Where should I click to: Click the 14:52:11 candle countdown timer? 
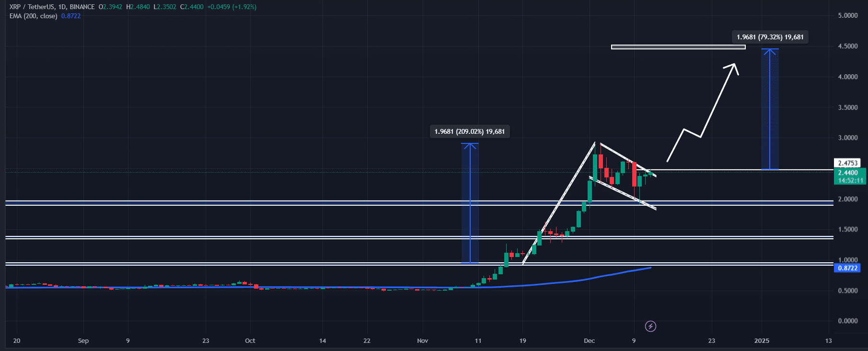point(850,181)
